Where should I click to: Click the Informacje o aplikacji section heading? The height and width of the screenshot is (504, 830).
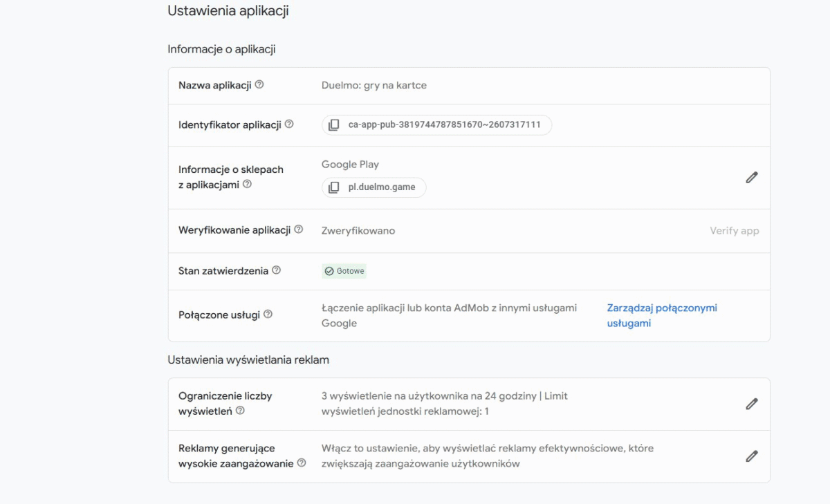click(222, 49)
